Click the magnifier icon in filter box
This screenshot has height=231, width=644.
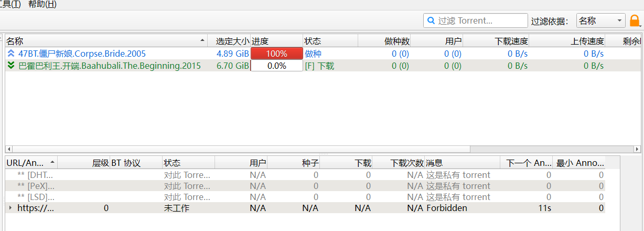tap(431, 21)
